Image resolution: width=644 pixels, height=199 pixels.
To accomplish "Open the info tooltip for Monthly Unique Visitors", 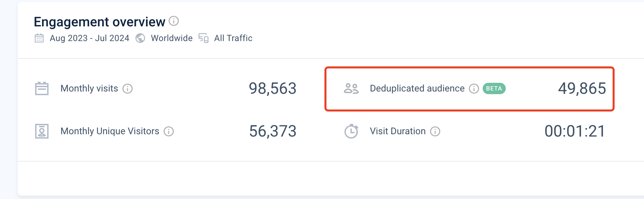I will pyautogui.click(x=169, y=131).
